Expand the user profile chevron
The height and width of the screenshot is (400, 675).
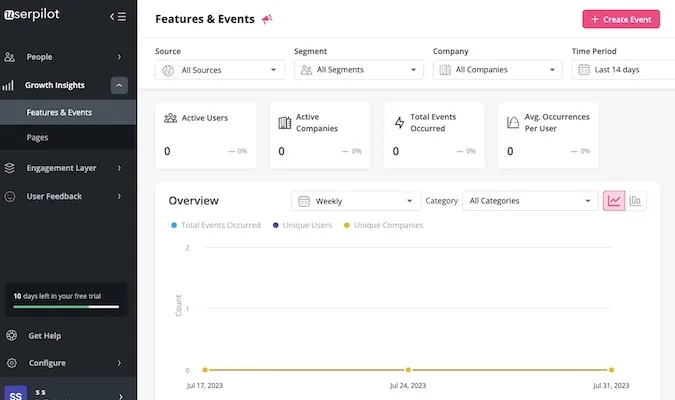pyautogui.click(x=121, y=396)
